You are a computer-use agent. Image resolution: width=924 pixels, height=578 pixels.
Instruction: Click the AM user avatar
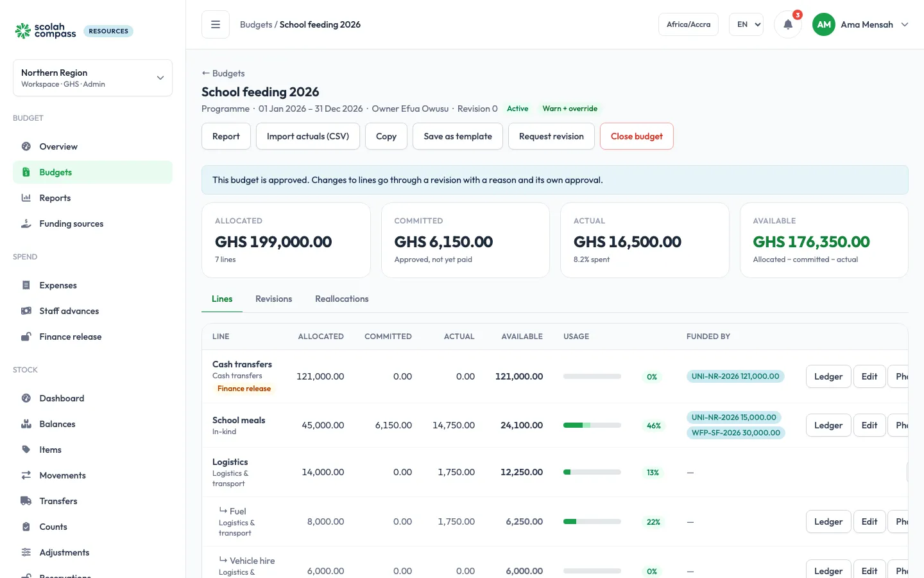coord(824,24)
